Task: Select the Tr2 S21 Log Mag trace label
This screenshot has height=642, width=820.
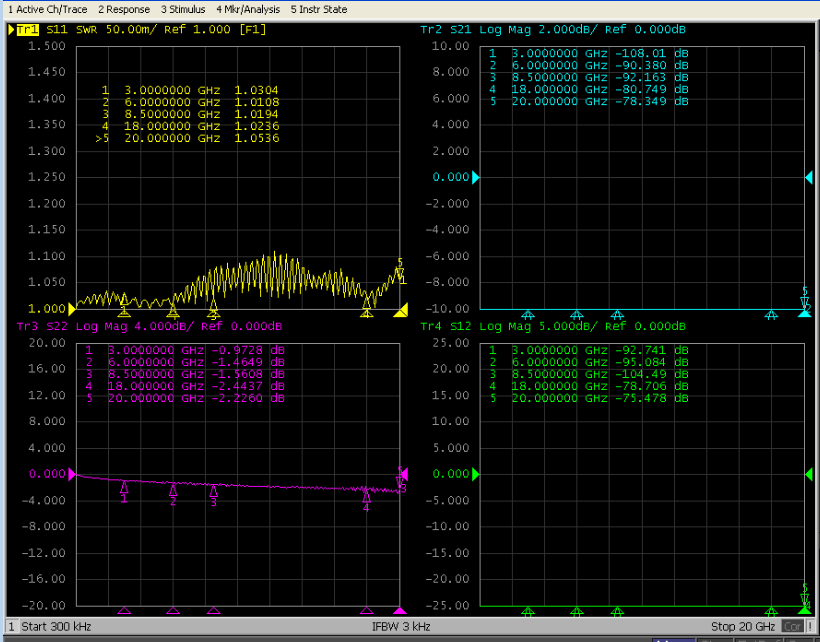Action: pyautogui.click(x=430, y=31)
